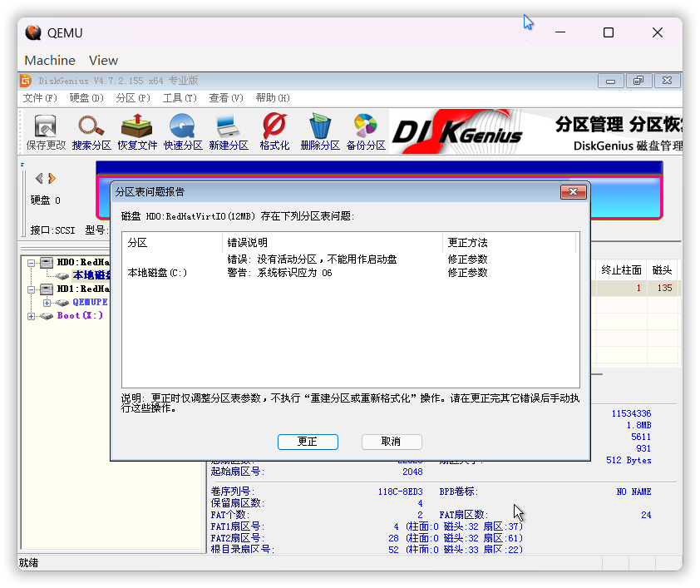Viewport: 700px width, 588px height.
Task: Click the 分区 column header
Action: pos(172,242)
